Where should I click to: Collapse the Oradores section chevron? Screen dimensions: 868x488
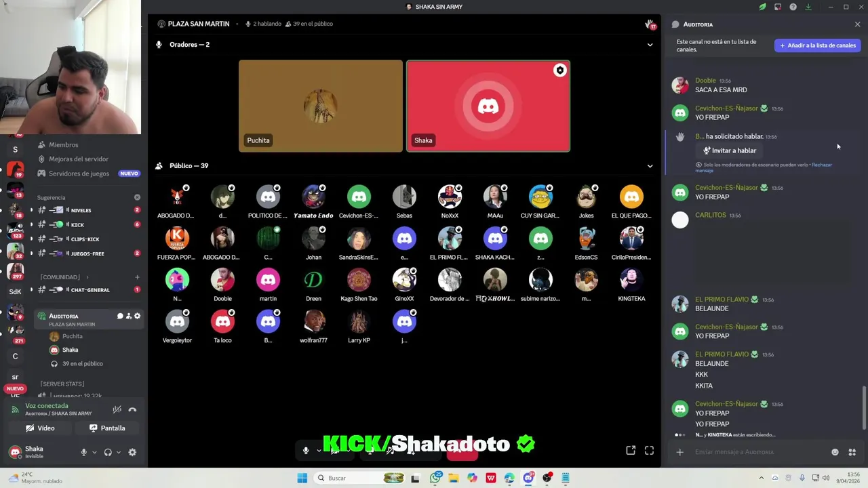coord(650,45)
